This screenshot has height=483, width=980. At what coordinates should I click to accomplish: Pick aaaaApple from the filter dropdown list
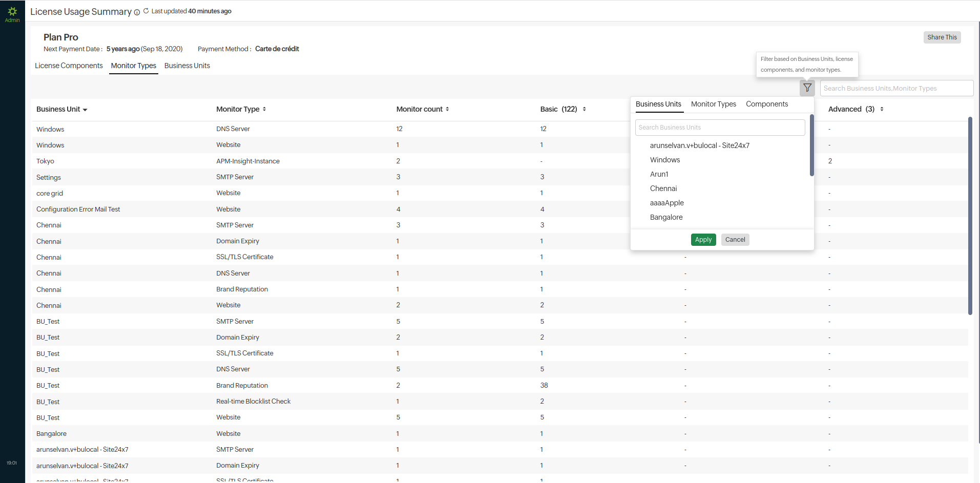coord(666,203)
